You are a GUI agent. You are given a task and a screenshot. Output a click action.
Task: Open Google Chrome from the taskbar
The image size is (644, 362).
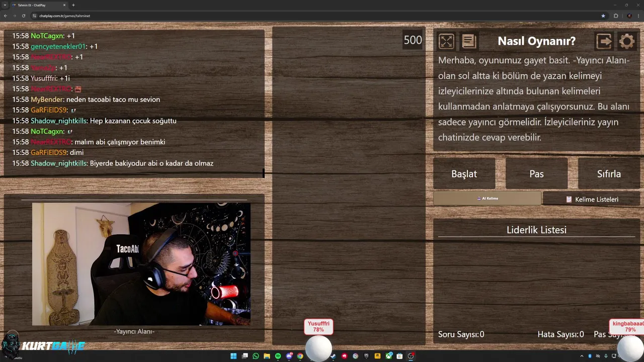(x=300, y=356)
